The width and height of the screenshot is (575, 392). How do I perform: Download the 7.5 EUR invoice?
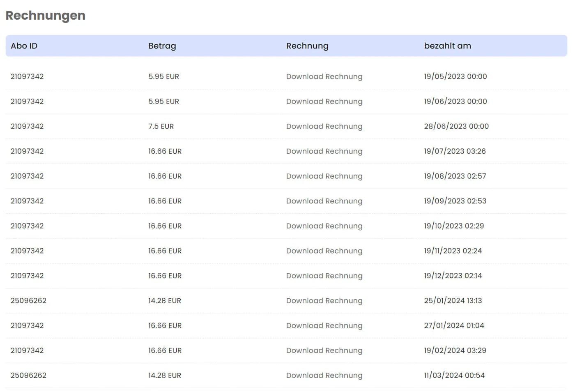(324, 126)
